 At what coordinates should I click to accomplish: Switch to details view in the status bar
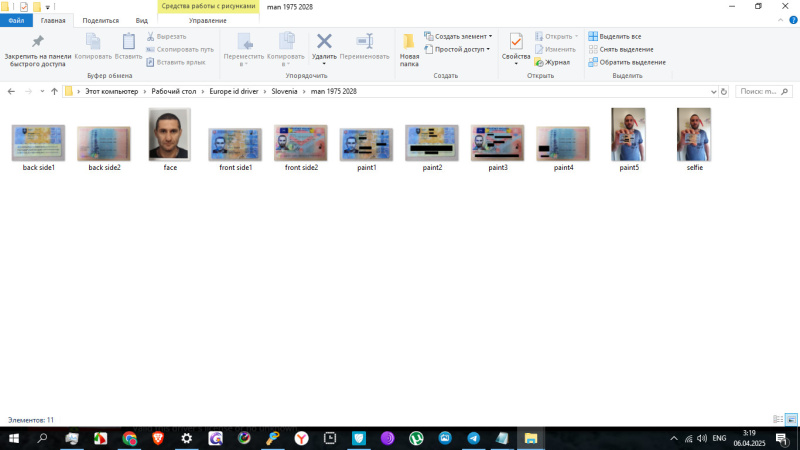[778, 419]
